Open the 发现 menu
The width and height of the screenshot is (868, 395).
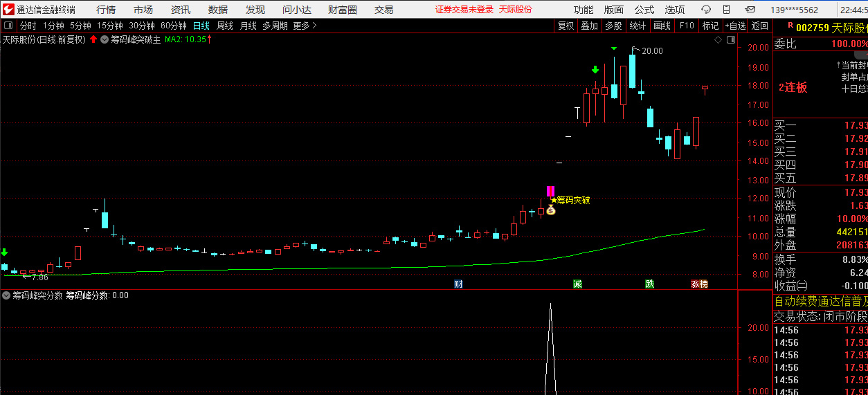click(x=255, y=10)
